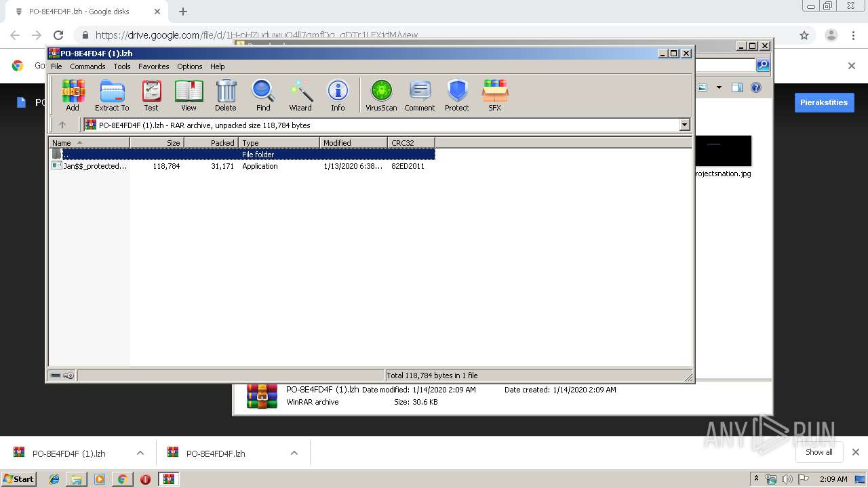The width and height of the screenshot is (868, 488).
Task: Open the Find magnifier tool
Action: [263, 96]
